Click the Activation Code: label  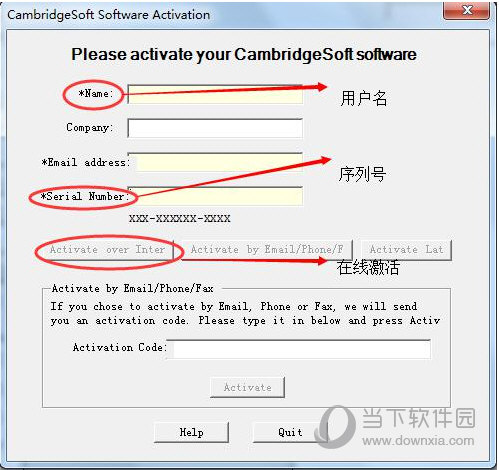coord(119,348)
